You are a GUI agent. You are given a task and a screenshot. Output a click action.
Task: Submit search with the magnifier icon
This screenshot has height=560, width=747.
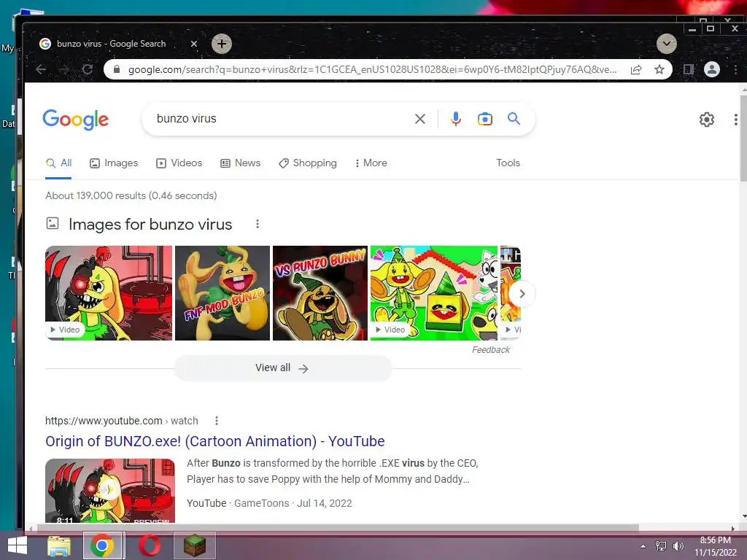[x=514, y=119]
